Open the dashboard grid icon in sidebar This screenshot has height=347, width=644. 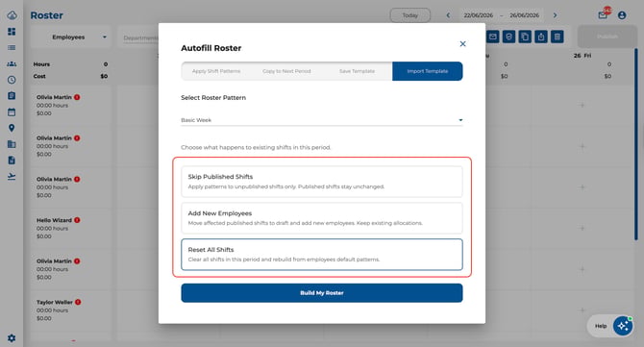(x=12, y=32)
